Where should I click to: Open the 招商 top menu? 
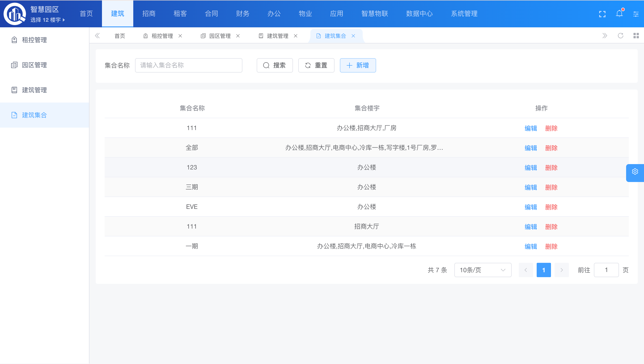[149, 14]
